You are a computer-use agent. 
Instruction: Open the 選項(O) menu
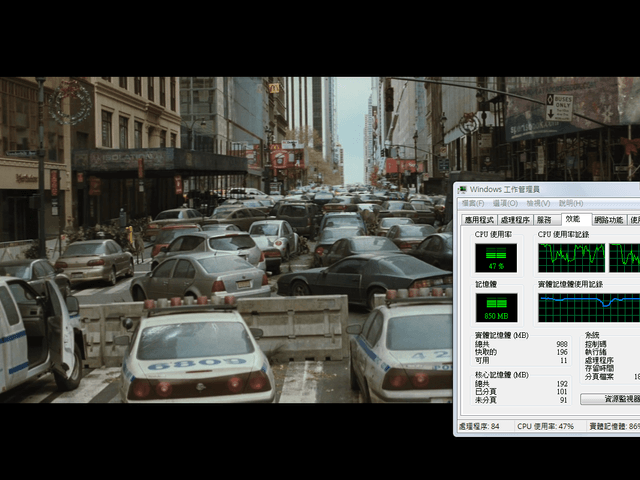[505, 203]
